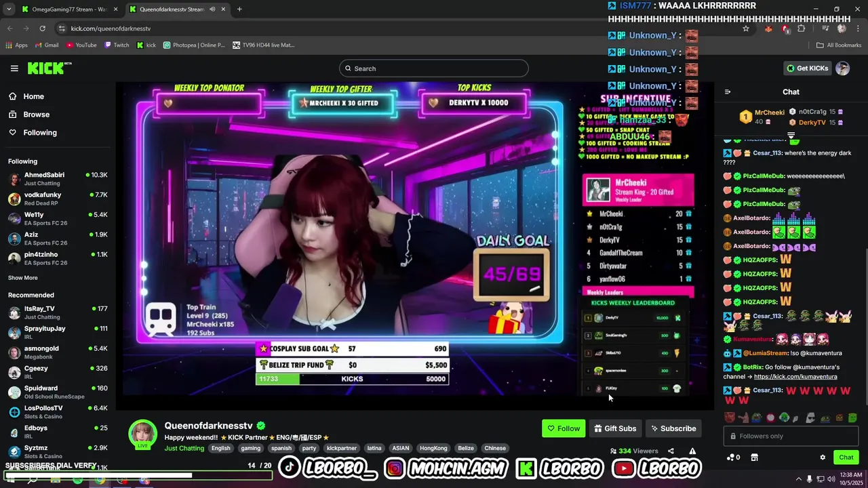The image size is (868, 488).
Task: Click the KICKs balance icon in chat
Action: 733,457
